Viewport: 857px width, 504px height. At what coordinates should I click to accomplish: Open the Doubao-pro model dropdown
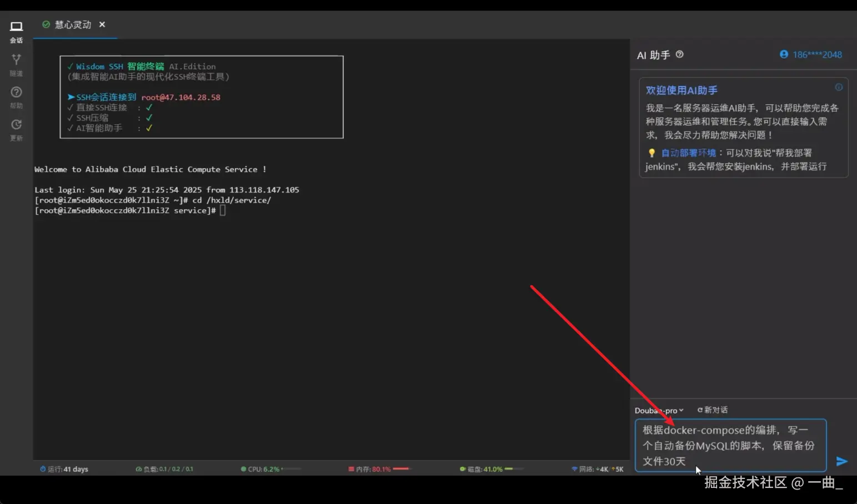click(659, 410)
